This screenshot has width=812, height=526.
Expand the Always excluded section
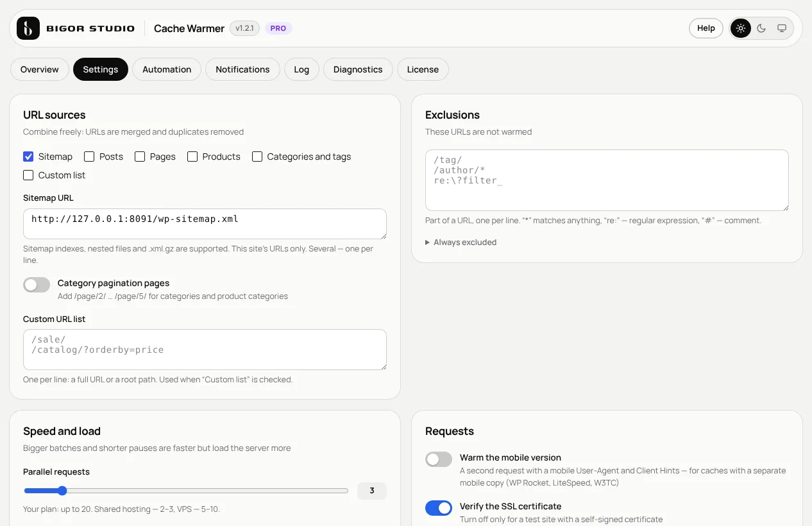[461, 242]
